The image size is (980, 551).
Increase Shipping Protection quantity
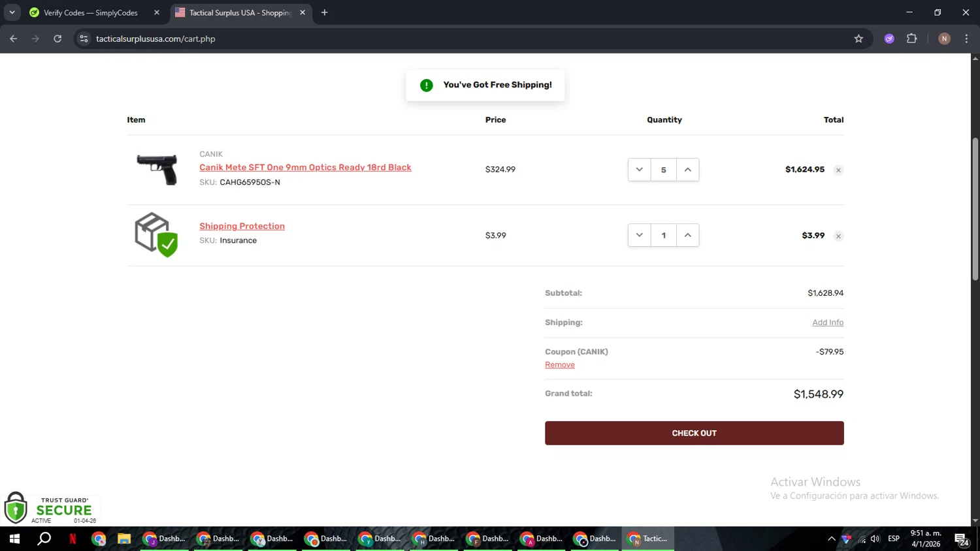687,235
